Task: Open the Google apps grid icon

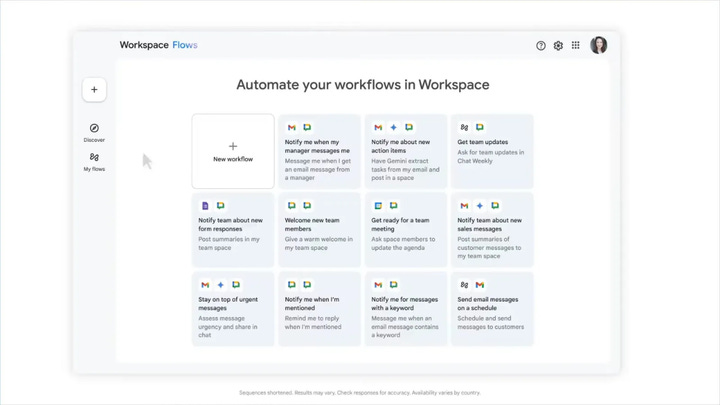Action: click(575, 45)
